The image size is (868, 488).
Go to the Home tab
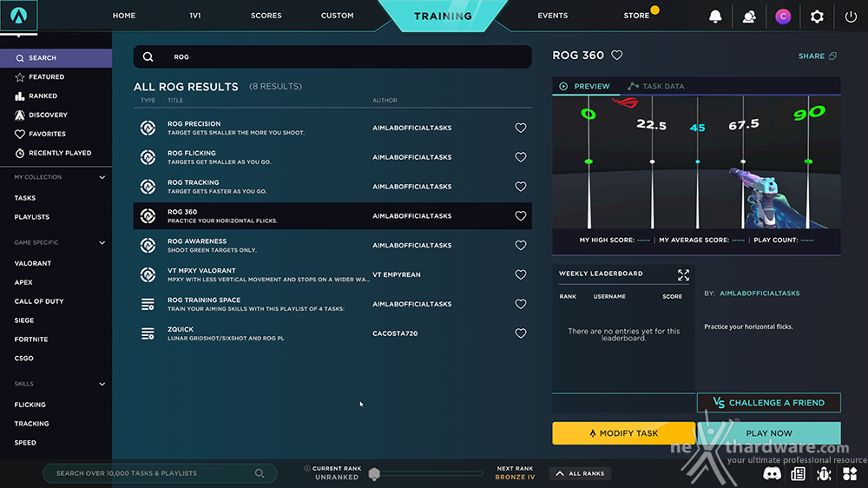click(x=124, y=16)
